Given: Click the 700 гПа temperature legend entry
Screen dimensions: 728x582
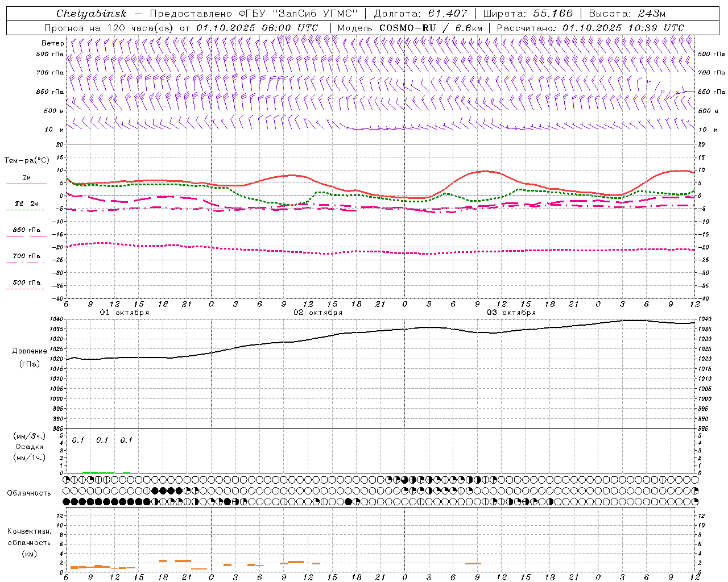Looking at the screenshot, I should click(26, 256).
